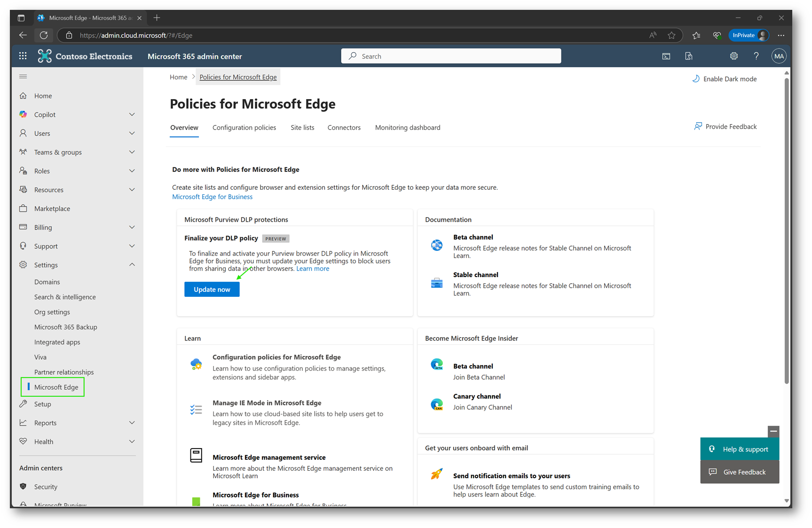Switch to the Overview tab
This screenshot has height=528, width=812.
[184, 128]
